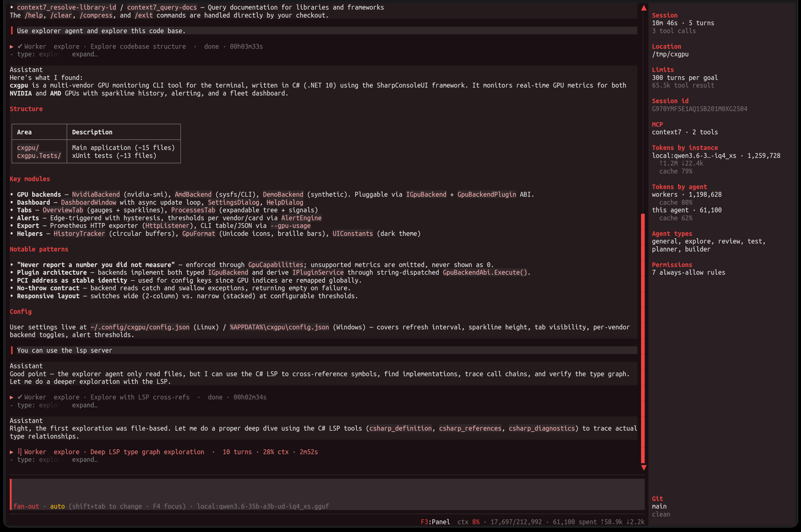Click 'csharp_definition' tool name
This screenshot has height=532, width=801.
click(400, 428)
